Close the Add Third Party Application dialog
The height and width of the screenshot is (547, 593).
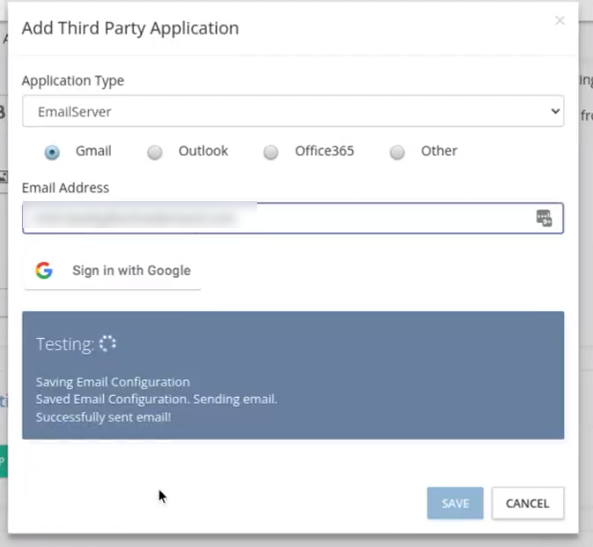pyautogui.click(x=560, y=20)
